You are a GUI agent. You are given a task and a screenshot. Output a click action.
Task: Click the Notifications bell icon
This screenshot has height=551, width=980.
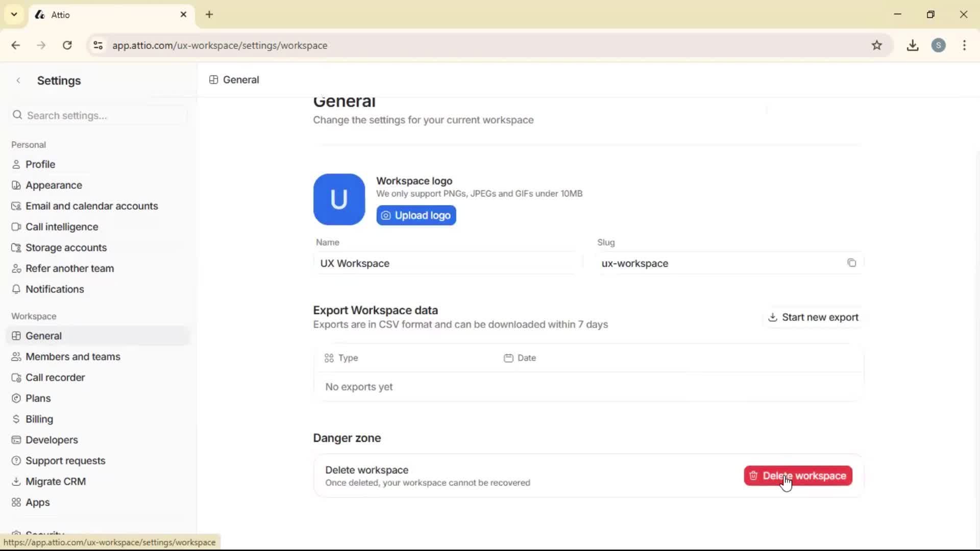point(16,289)
